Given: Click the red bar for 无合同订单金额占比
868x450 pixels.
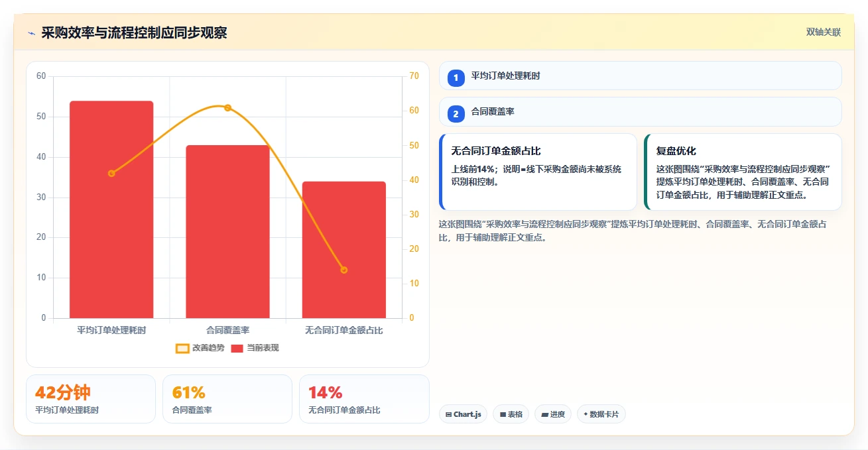Looking at the screenshot, I should 343,250.
